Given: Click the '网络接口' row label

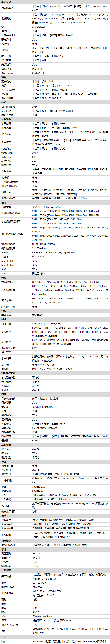Looking at the screenshot, I should (6, 474).
